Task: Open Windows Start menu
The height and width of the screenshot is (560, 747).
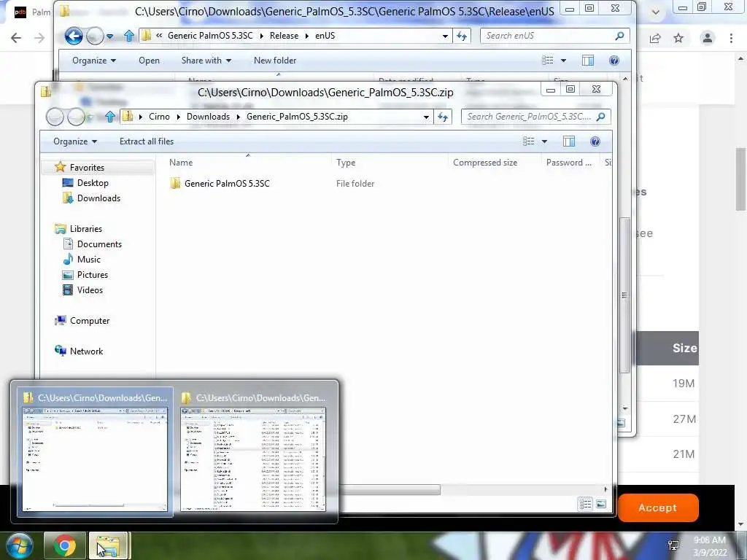Action: (x=18, y=545)
